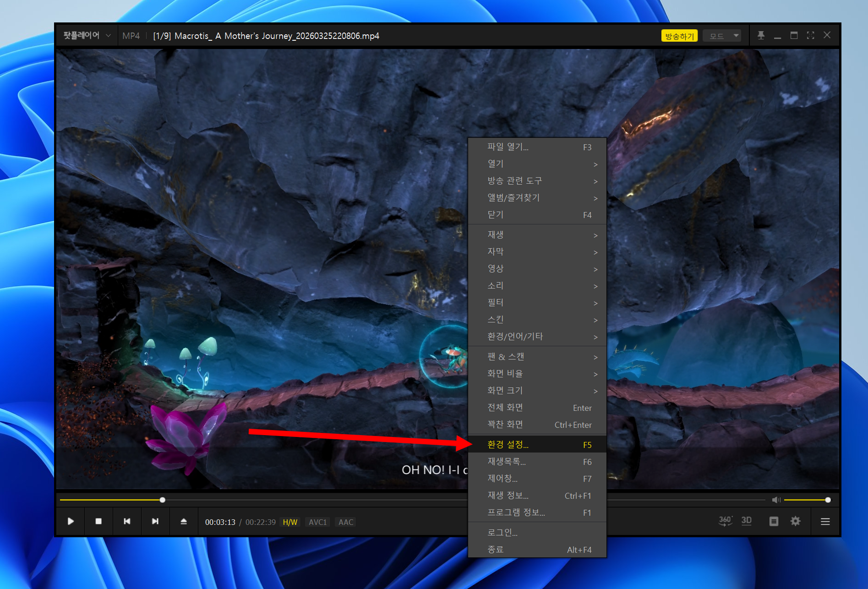The height and width of the screenshot is (589, 868).
Task: Expand the 필터 submenu
Action: click(x=537, y=303)
